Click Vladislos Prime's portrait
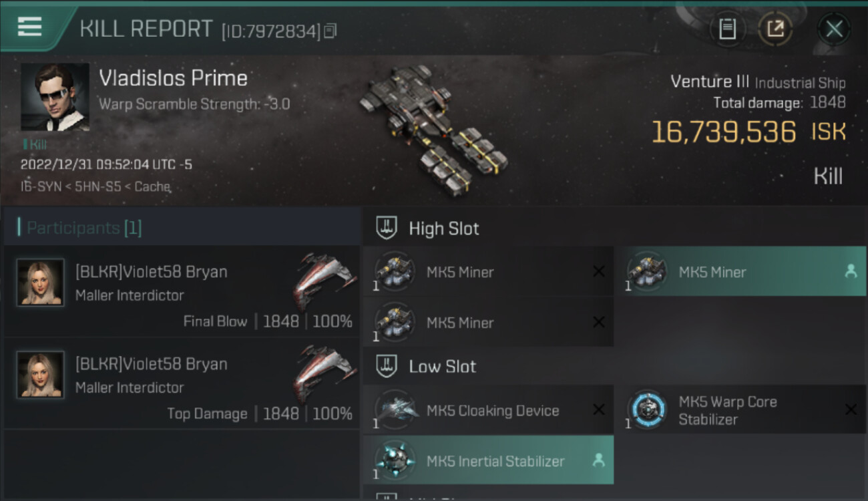868x501 pixels. pos(55,97)
